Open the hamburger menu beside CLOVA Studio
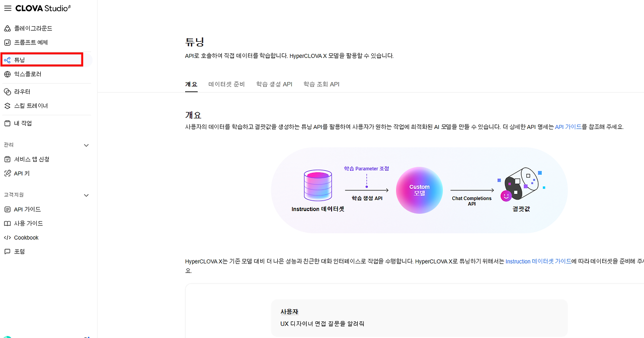 tap(8, 8)
